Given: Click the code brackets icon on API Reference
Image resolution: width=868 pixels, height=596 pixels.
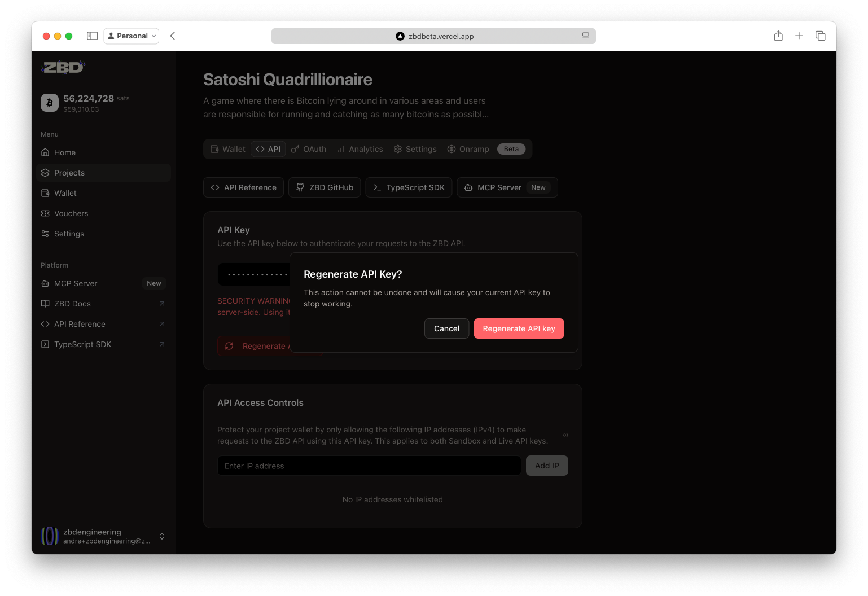Looking at the screenshot, I should (214, 187).
